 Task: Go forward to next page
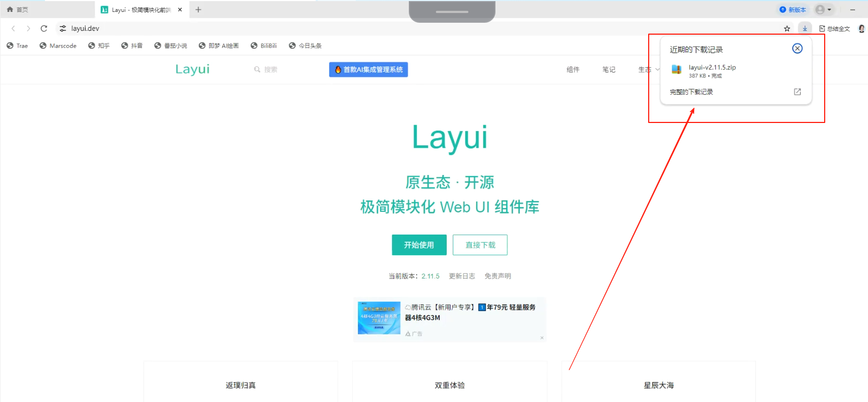click(29, 29)
